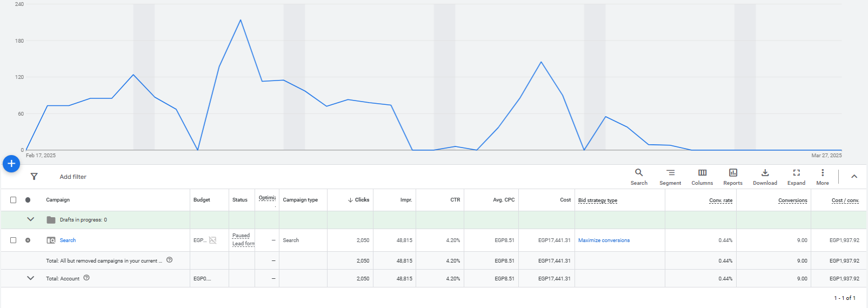Expand the table to full screen
868x308 pixels.
click(796, 177)
